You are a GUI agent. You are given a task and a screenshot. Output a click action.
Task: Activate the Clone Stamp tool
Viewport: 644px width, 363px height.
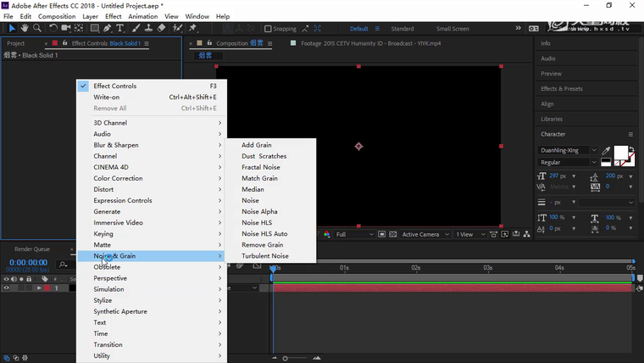148,28
